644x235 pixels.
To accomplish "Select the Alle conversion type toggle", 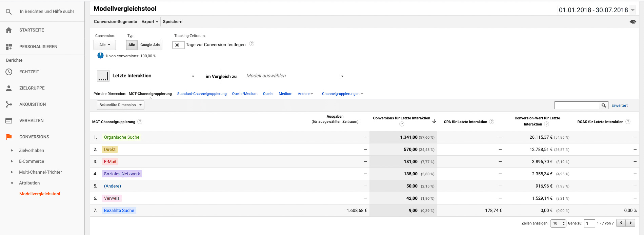I will coord(132,45).
